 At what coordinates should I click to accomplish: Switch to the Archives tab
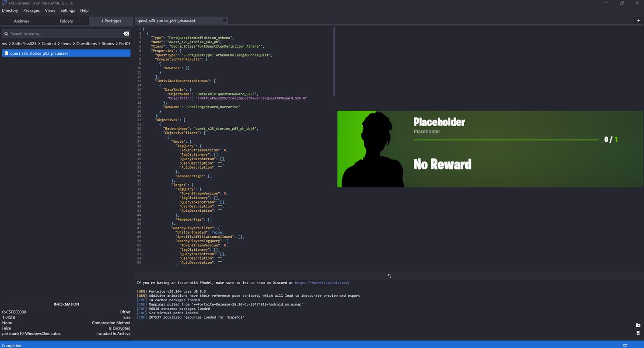(x=21, y=21)
